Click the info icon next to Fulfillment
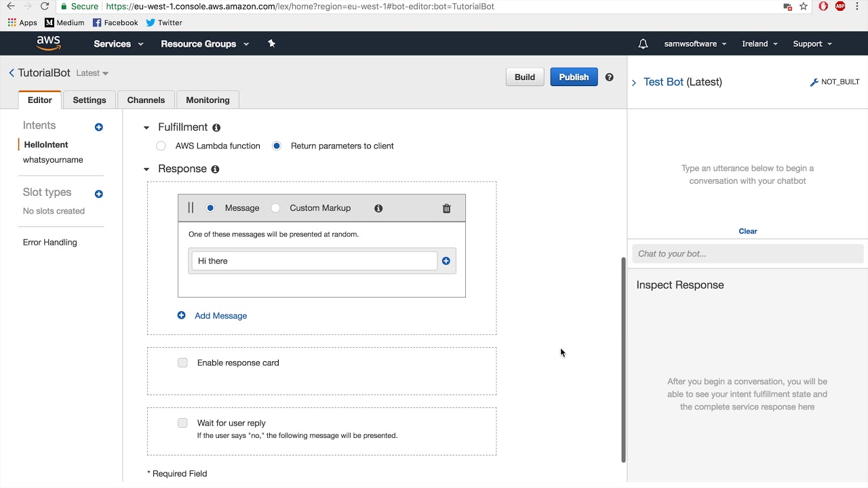The height and width of the screenshot is (488, 868). coord(216,127)
